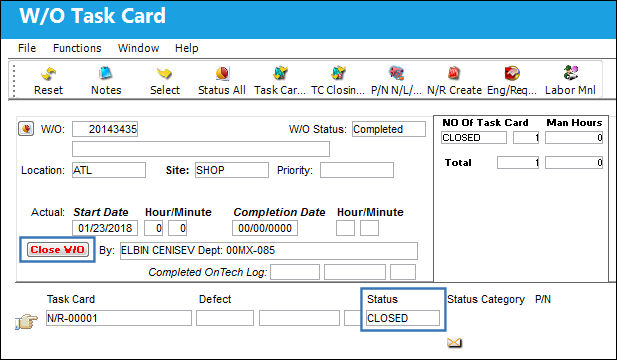The image size is (617, 360).
Task: Click the second Completed OnTech Log field
Action: pyautogui.click(x=355, y=272)
